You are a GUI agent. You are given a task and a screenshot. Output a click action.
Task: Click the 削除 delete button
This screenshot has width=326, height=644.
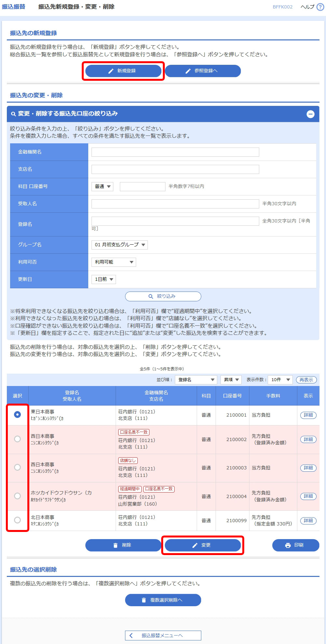[x=123, y=545]
